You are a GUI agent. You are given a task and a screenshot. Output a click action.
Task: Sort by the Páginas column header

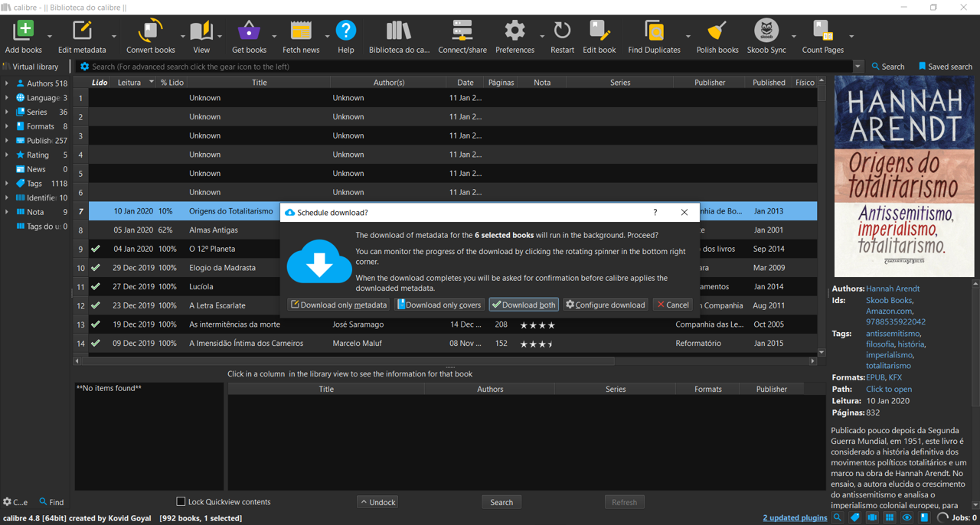(x=501, y=82)
